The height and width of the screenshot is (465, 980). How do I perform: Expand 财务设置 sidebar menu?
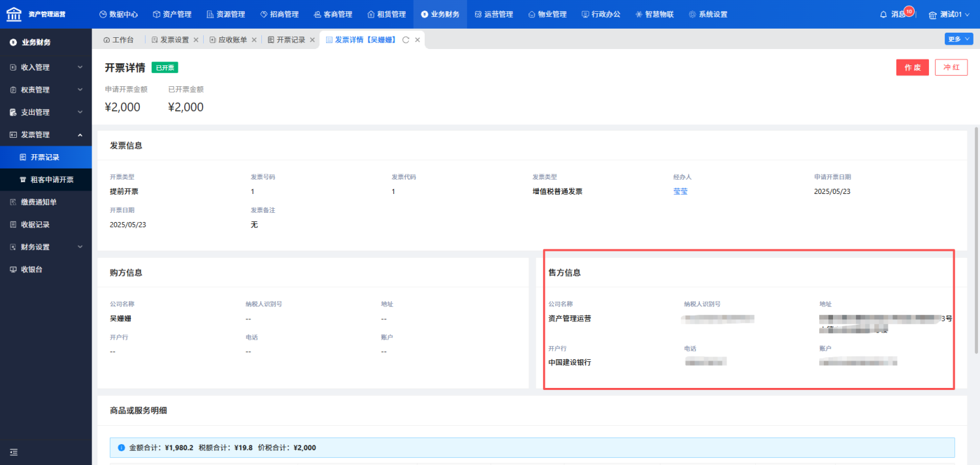tap(46, 247)
